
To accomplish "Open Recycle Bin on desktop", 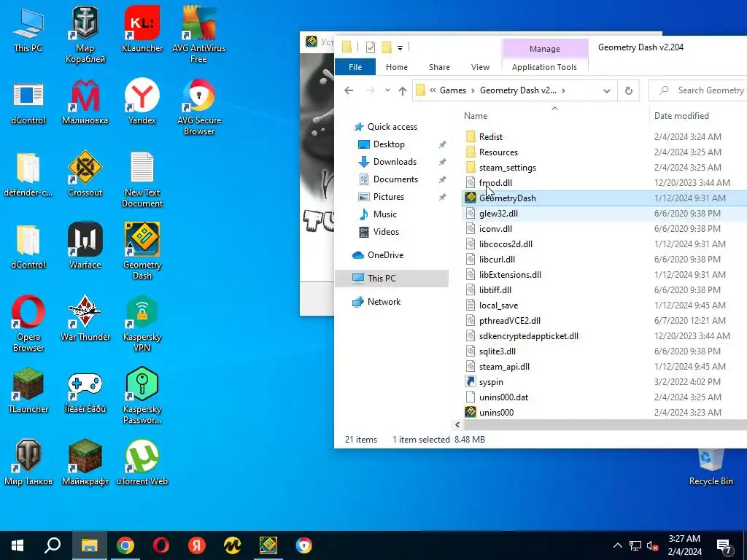I will point(711,468).
